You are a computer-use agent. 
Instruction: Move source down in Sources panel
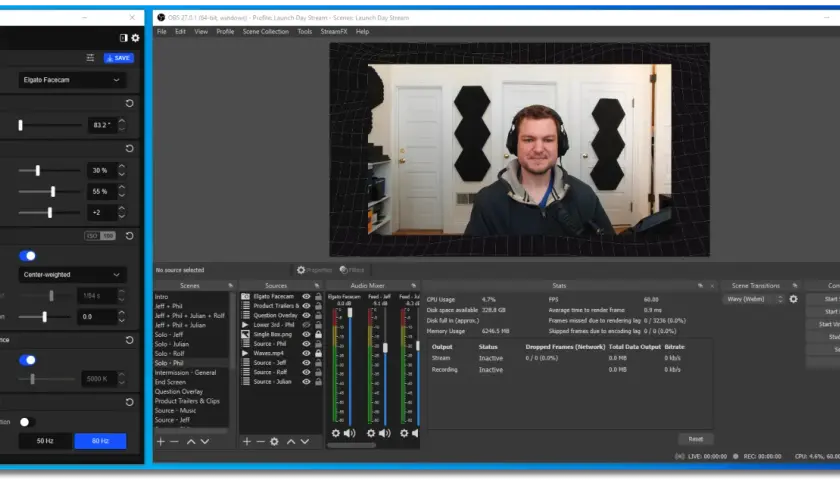(305, 441)
